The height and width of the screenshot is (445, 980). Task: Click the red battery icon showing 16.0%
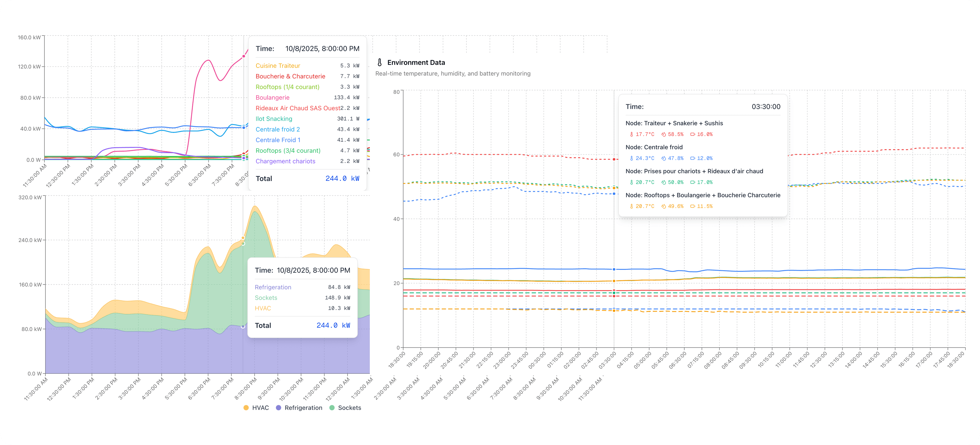coord(693,134)
